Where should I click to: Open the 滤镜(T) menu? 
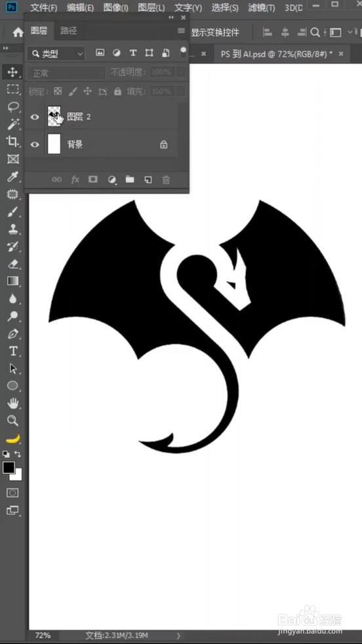(262, 7)
